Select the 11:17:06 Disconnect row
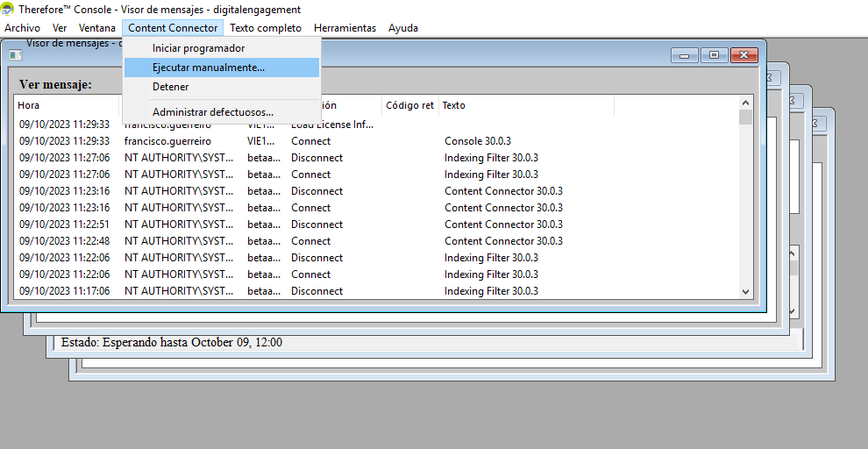 point(376,290)
